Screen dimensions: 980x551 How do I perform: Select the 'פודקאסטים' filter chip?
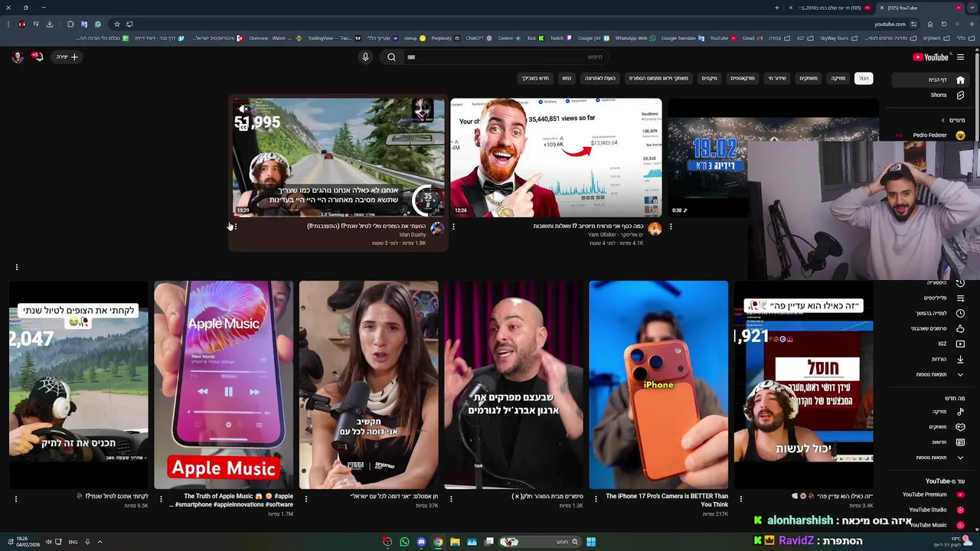pos(742,78)
